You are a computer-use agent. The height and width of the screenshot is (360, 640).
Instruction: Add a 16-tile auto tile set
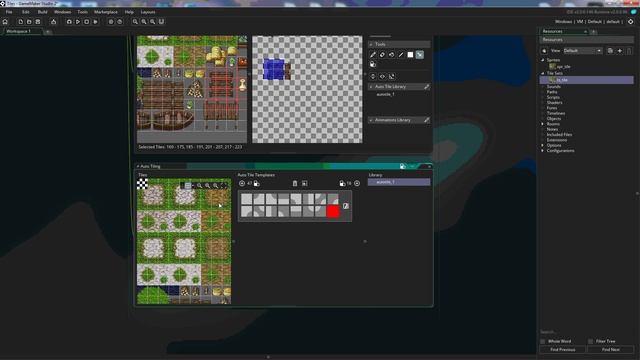coord(357,184)
